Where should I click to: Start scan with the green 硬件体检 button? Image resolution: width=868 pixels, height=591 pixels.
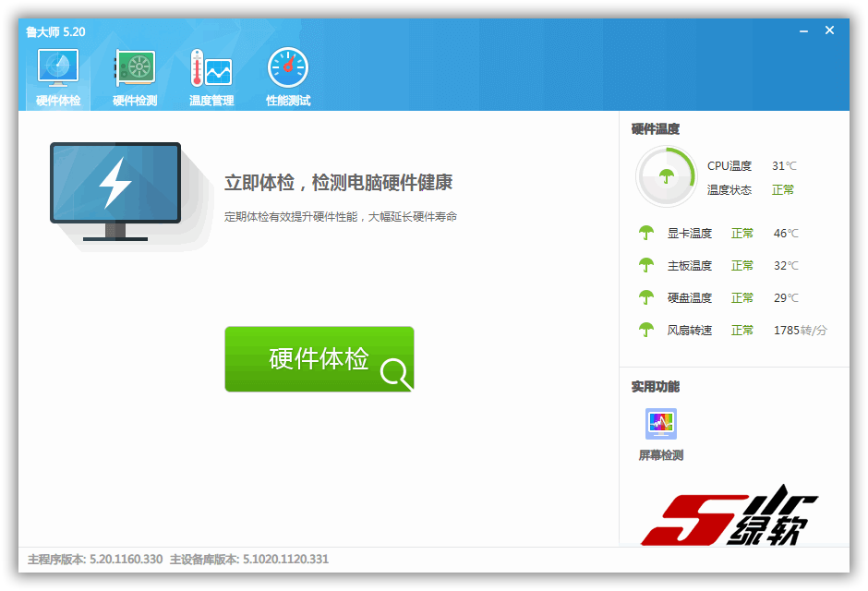[319, 359]
